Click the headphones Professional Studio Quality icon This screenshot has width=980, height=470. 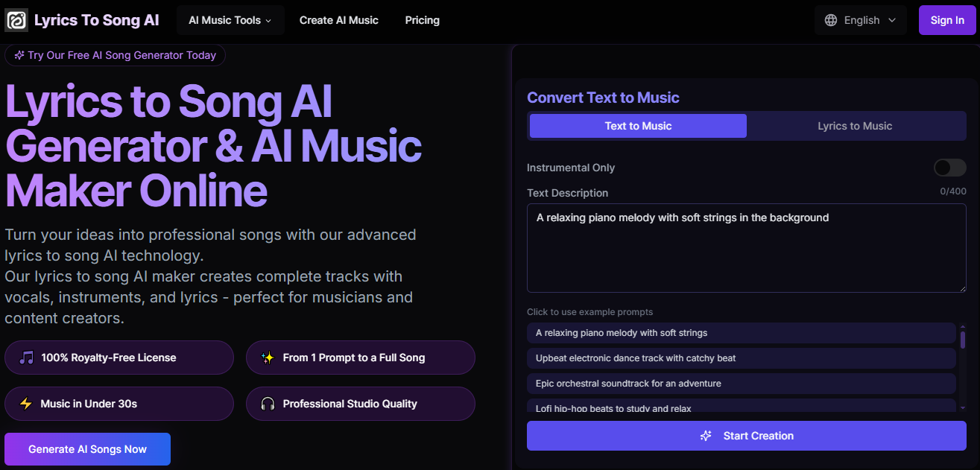(x=268, y=404)
